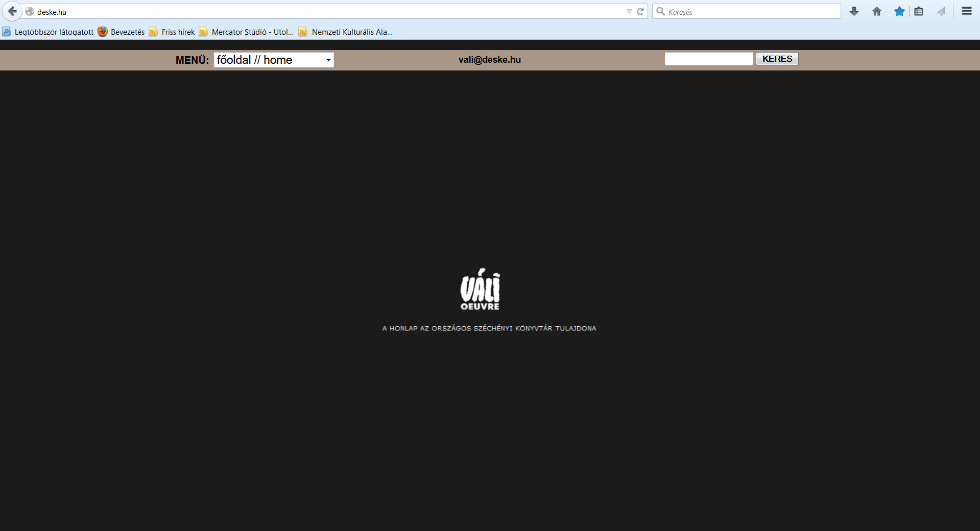Reload the page with the refresh icon
980x531 pixels.
(x=640, y=11)
